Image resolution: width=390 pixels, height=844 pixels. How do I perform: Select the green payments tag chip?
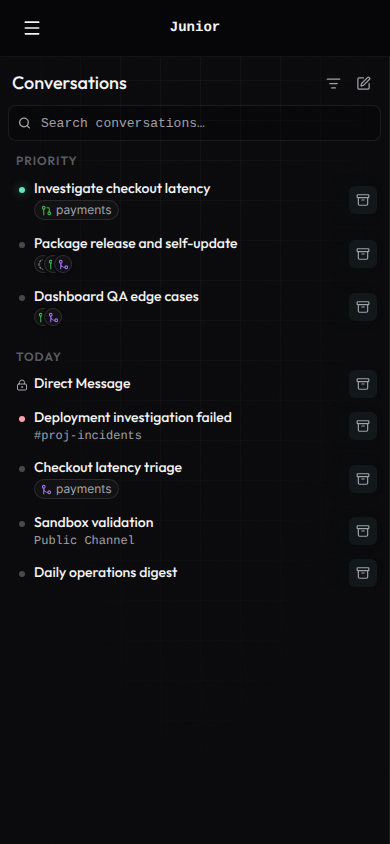pyautogui.click(x=76, y=210)
